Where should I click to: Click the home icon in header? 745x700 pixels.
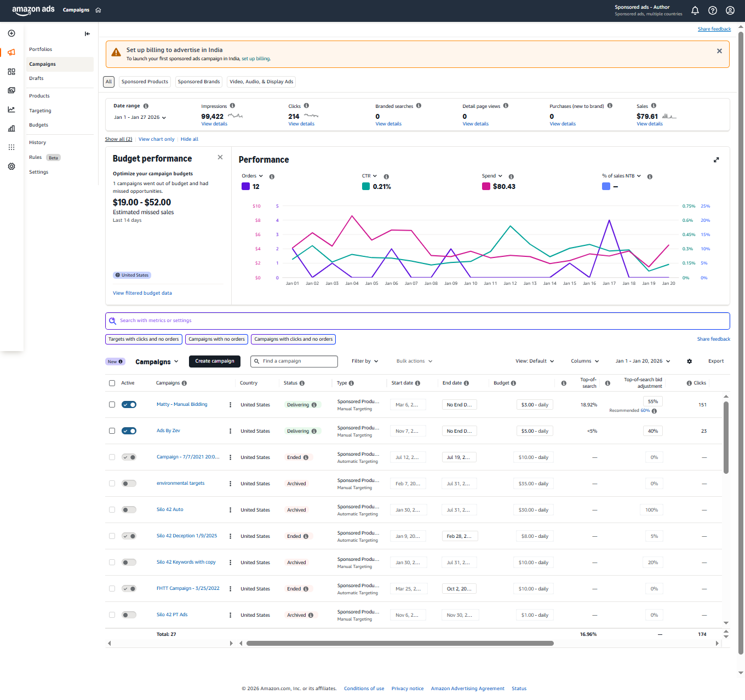point(99,10)
